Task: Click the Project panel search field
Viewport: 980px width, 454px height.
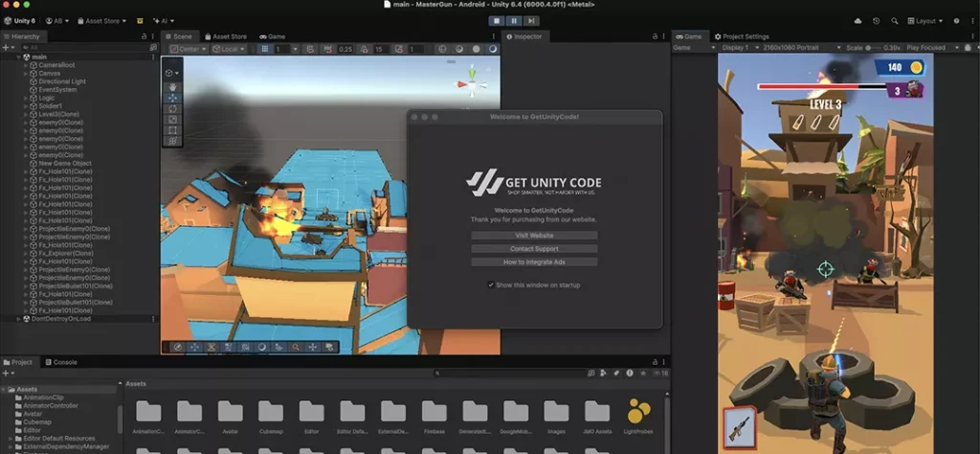Action: pyautogui.click(x=511, y=374)
